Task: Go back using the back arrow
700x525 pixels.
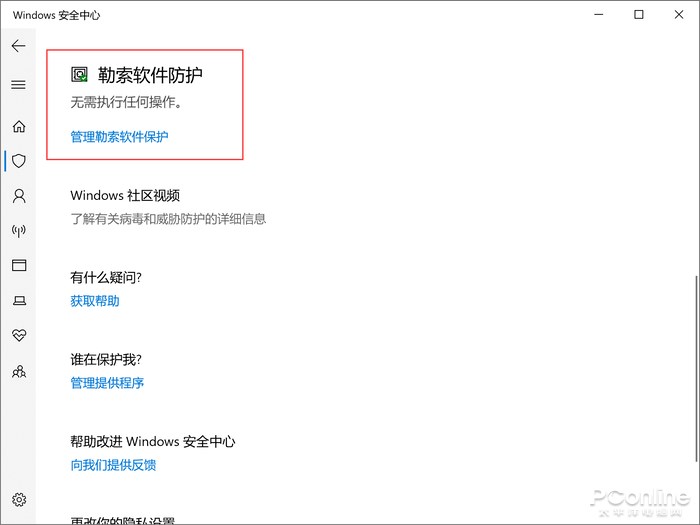Action: (x=18, y=46)
